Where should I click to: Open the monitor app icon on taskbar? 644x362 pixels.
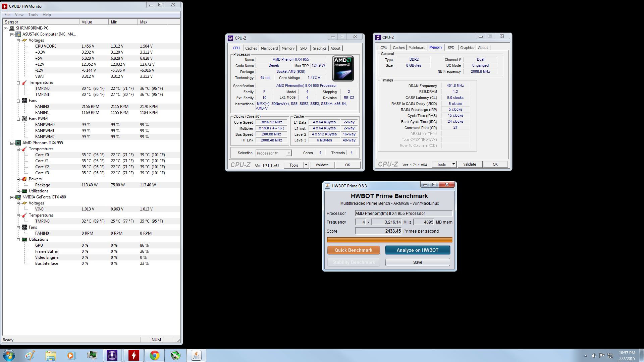point(92,355)
